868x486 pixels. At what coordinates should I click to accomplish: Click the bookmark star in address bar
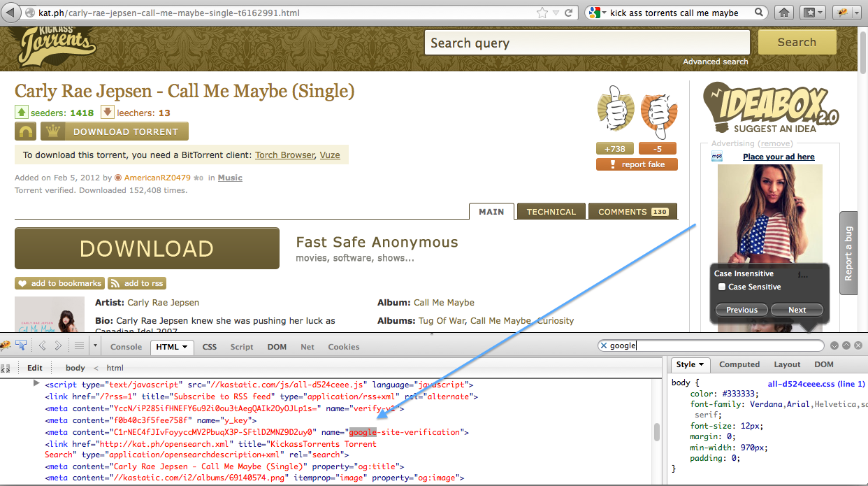click(542, 13)
